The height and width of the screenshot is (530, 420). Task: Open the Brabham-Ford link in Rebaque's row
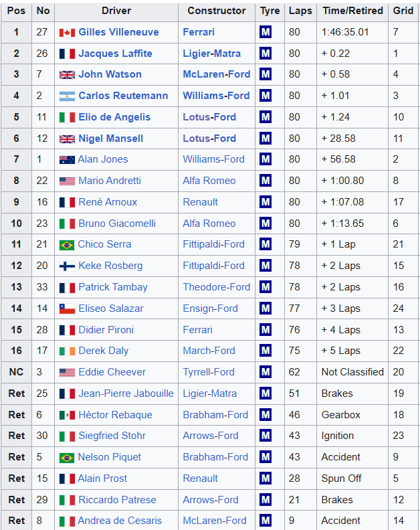[215, 415]
